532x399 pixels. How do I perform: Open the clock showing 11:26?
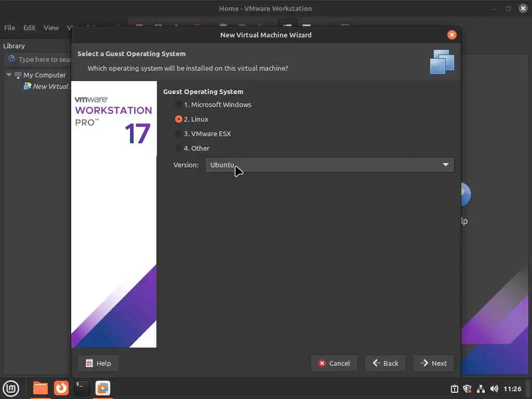512,389
